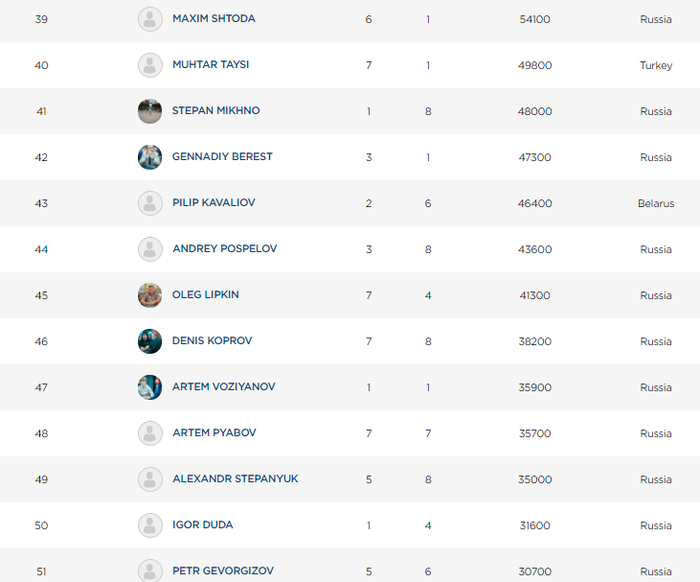
Task: Select the Denis Koprov name link
Action: (212, 341)
